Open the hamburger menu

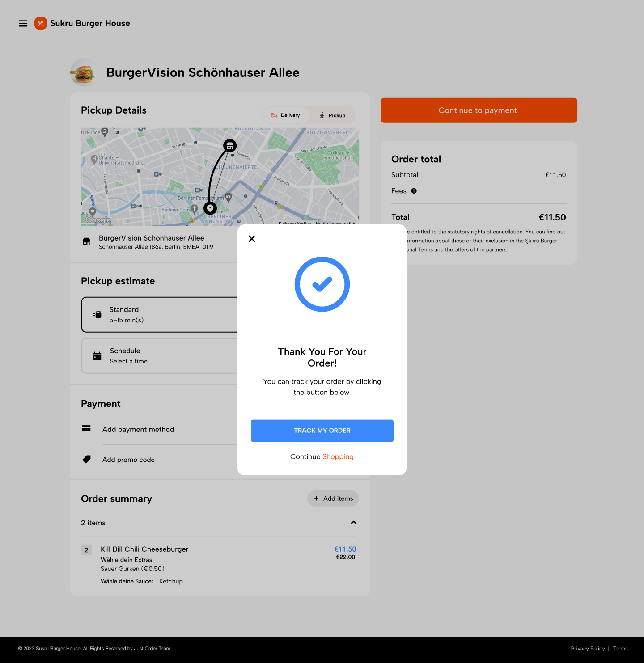click(x=23, y=24)
